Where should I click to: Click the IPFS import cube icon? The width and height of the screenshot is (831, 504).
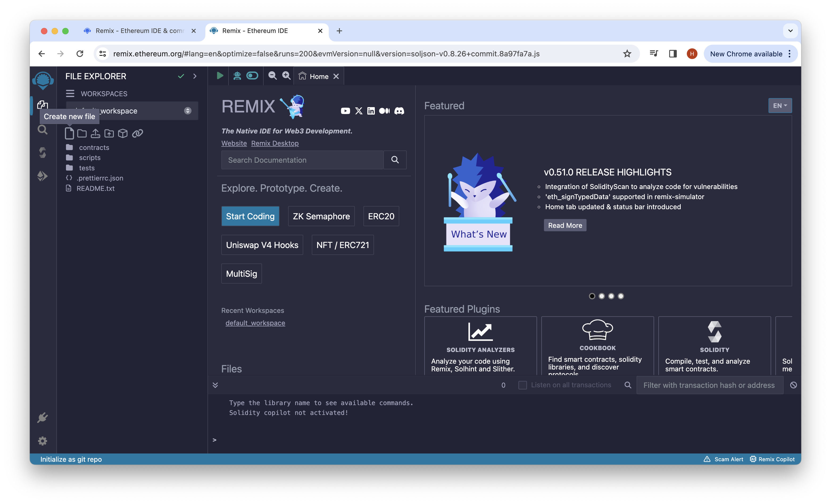[x=123, y=133]
